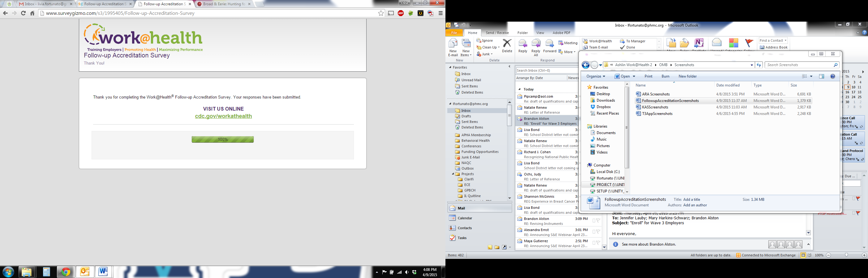
Task: Click the Chrome cast screen icon
Action: click(391, 13)
